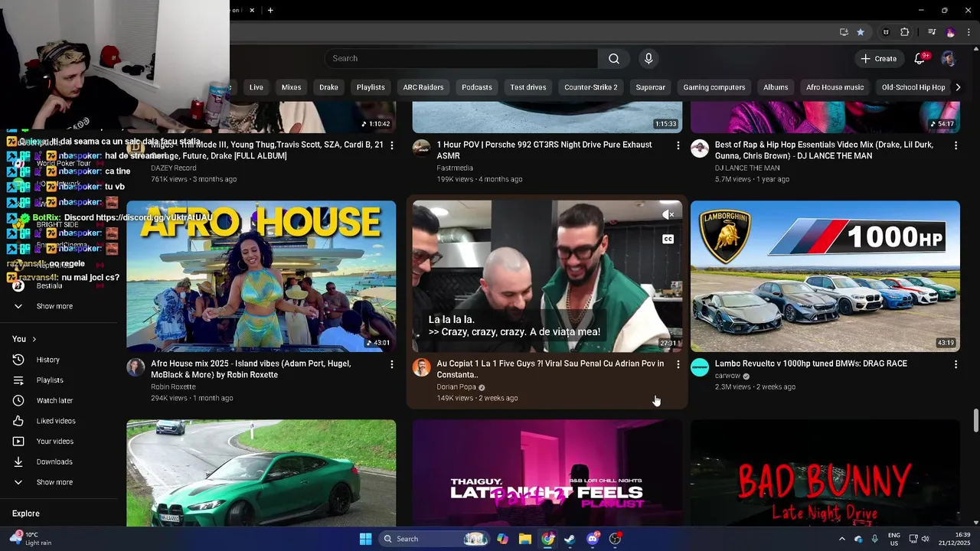Open YouTube notifications bell
Screen dimensions: 980x551
(x=920, y=59)
